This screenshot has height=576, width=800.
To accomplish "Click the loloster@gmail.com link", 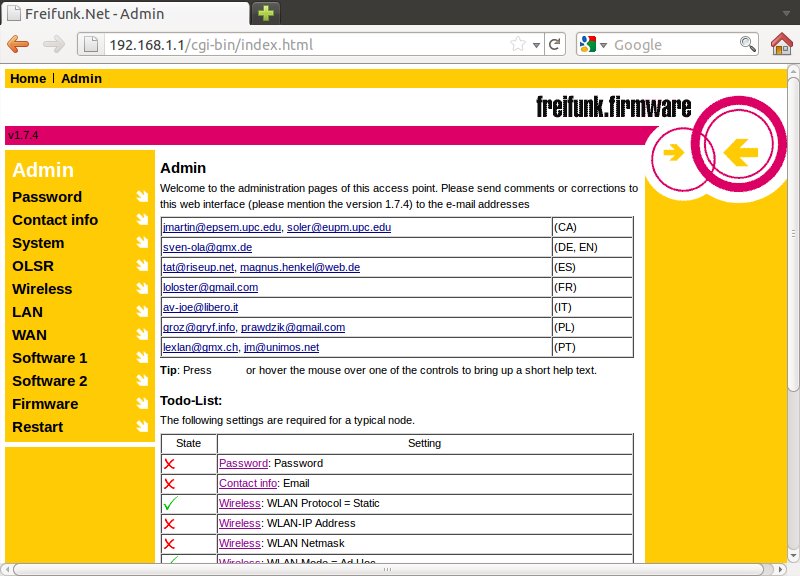I will click(211, 287).
